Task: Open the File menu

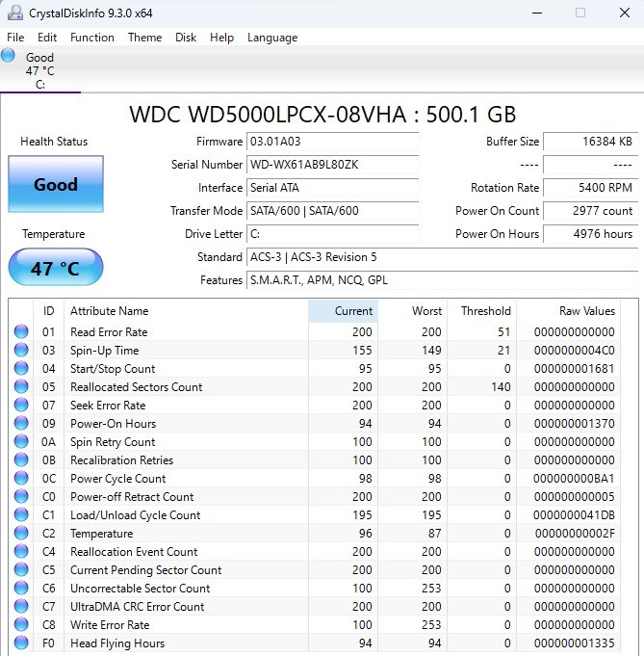Action: click(15, 38)
